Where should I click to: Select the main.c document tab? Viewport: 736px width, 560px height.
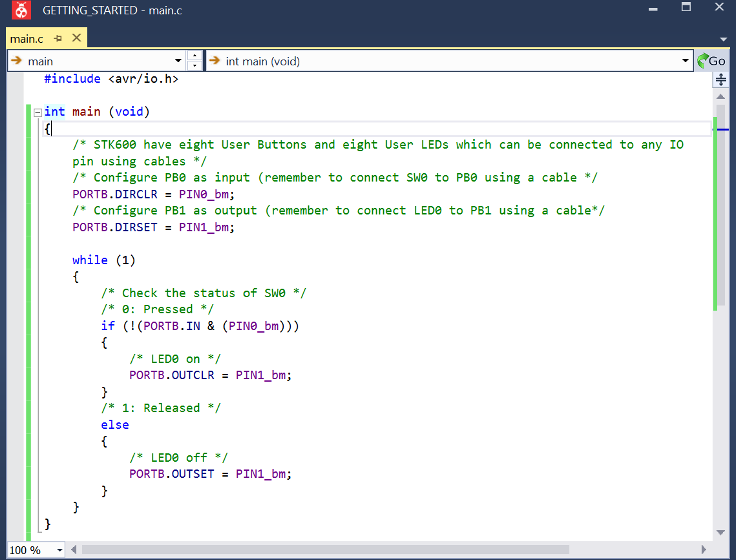[x=27, y=39]
